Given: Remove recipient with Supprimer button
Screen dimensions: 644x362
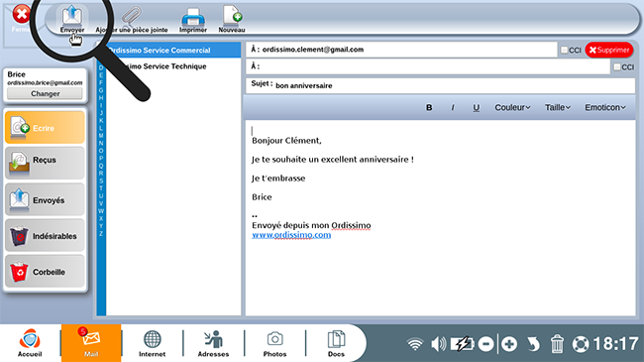Looking at the screenshot, I should (x=609, y=50).
